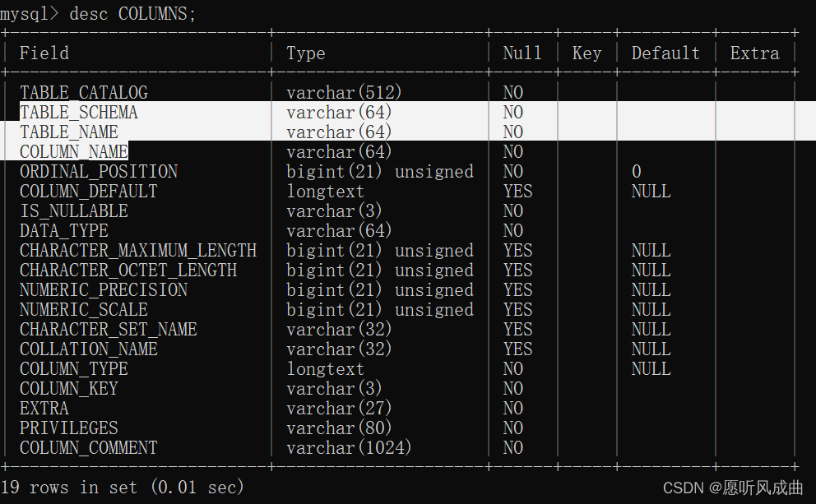
Task: Click the varchar(1024) type value
Action: 350,448
